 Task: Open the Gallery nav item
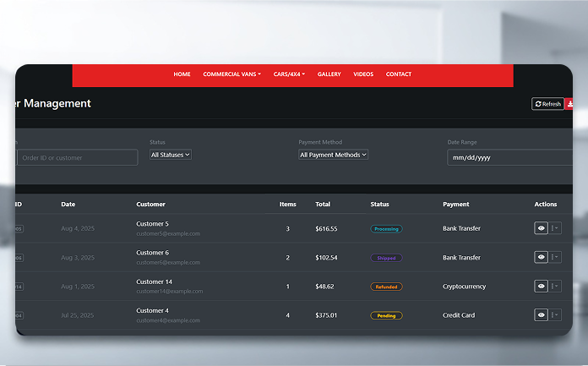click(x=329, y=74)
